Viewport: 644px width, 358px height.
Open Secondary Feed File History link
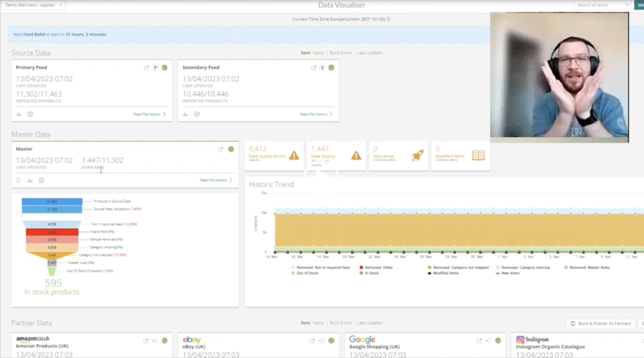(313, 114)
